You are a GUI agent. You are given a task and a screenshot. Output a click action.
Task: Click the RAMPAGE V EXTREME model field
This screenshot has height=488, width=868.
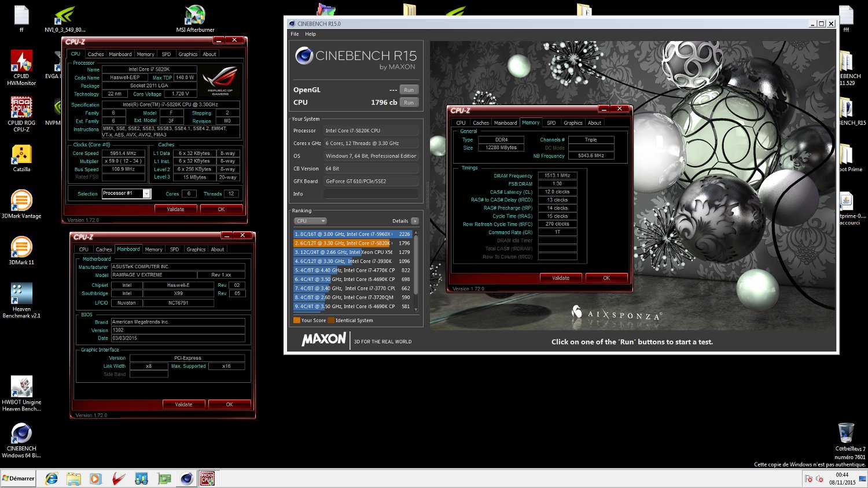tap(153, 275)
